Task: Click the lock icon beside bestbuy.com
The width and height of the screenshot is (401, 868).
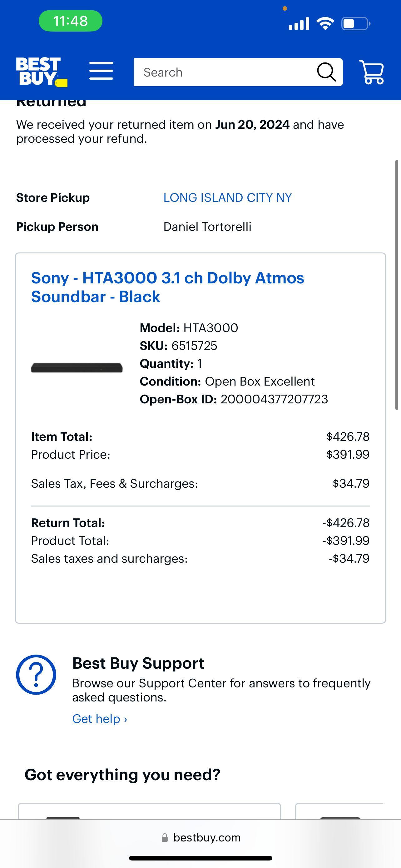Action: [165, 838]
